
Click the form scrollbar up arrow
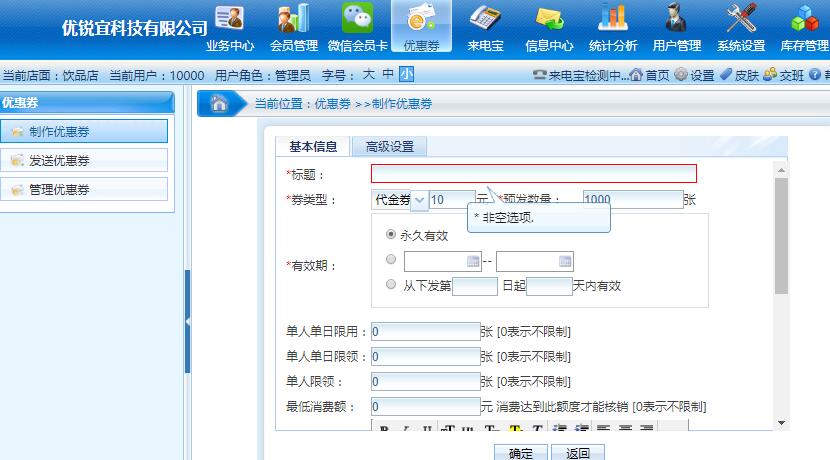pos(781,170)
